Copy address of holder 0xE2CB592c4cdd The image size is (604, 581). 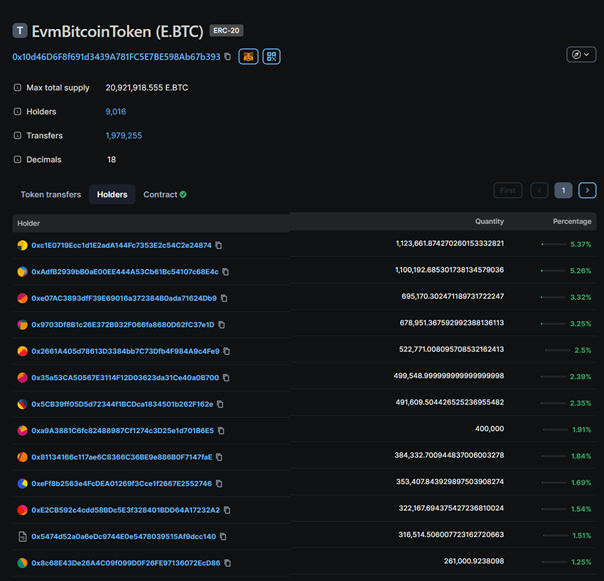pos(227,510)
